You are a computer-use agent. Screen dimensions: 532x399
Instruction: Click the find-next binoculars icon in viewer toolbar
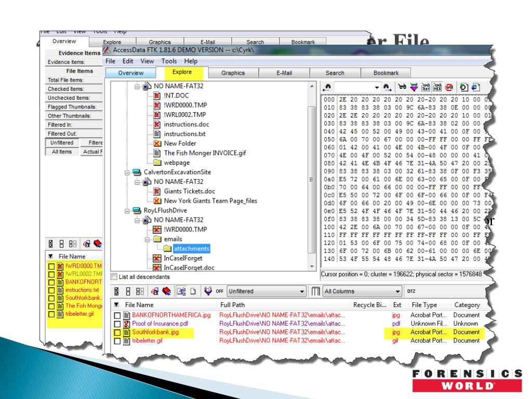point(387,87)
